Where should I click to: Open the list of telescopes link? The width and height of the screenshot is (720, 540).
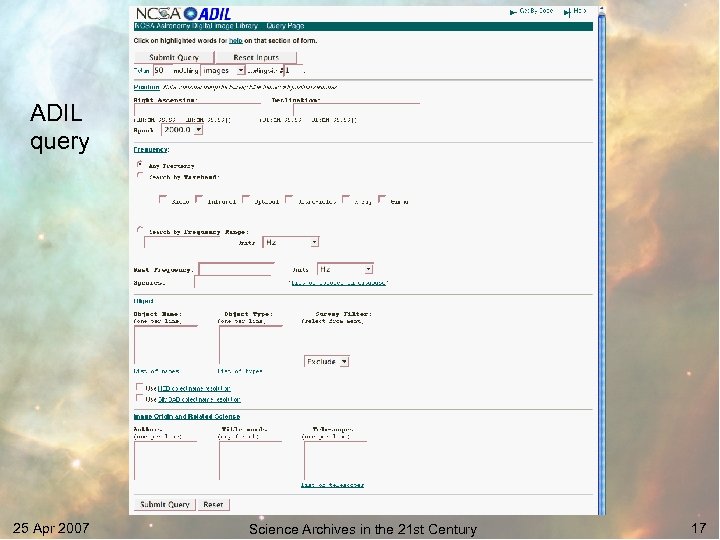pos(332,485)
